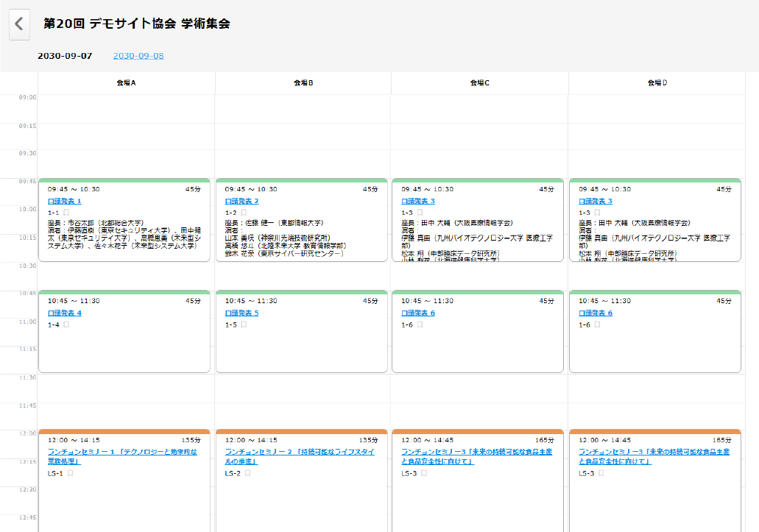Click the back arrow at the top left
This screenshot has height=532, width=759.
(18, 24)
